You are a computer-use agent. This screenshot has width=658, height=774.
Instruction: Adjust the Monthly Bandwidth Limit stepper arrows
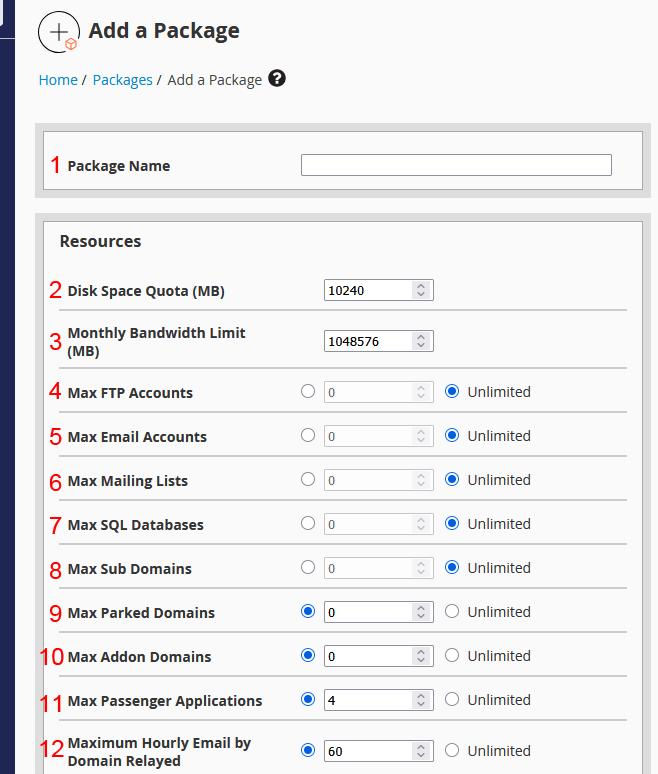pos(422,342)
